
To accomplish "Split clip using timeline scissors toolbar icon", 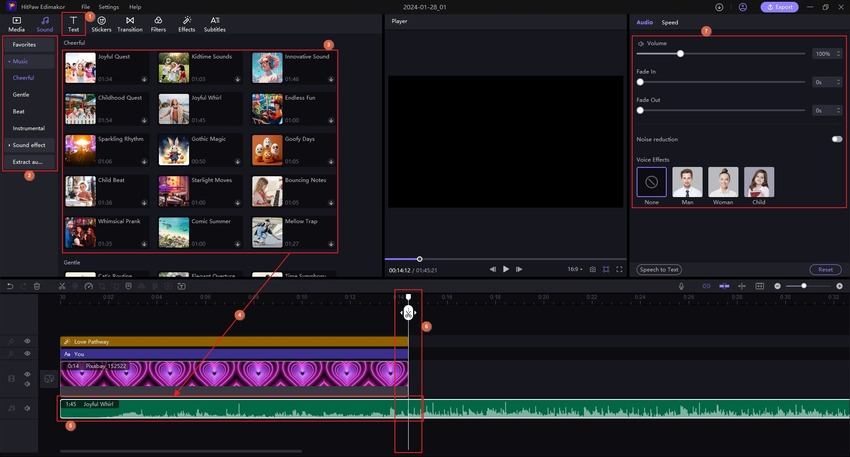I will coord(62,286).
